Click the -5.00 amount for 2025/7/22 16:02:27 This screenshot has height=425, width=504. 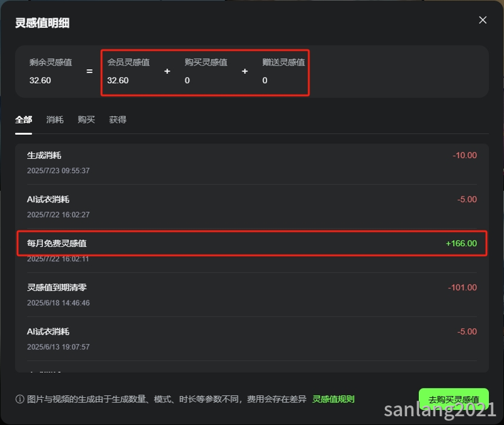point(467,200)
